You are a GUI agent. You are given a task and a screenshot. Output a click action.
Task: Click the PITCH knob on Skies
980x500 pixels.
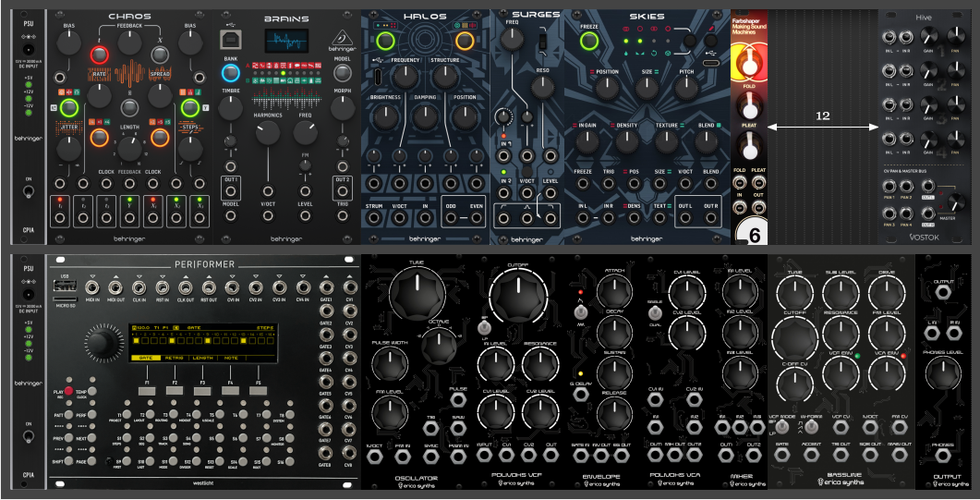[685, 89]
